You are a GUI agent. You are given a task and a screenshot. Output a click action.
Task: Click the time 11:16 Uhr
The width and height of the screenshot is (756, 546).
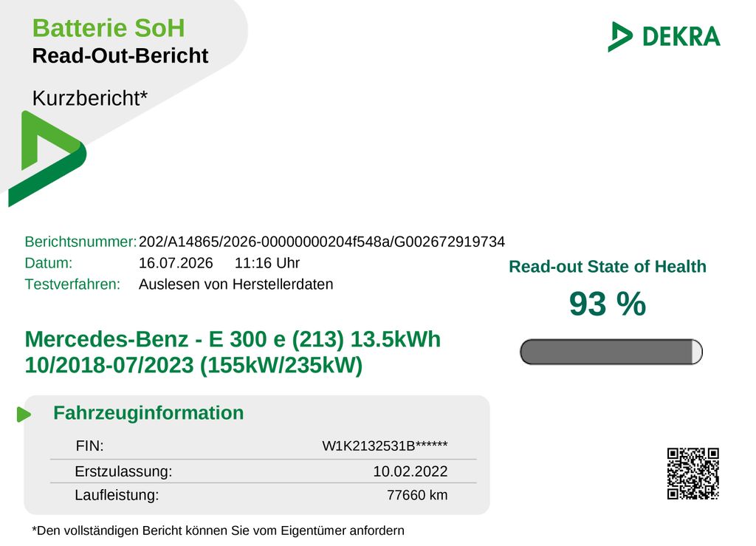[267, 263]
